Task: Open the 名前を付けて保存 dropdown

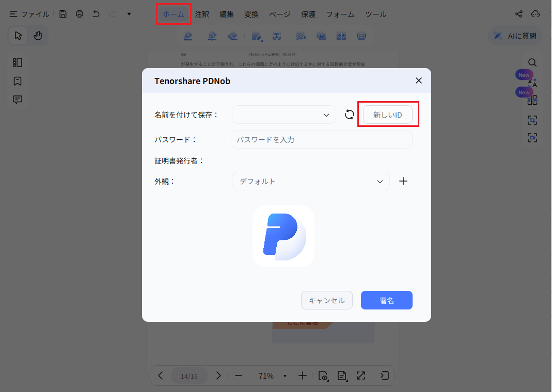Action: pos(283,115)
